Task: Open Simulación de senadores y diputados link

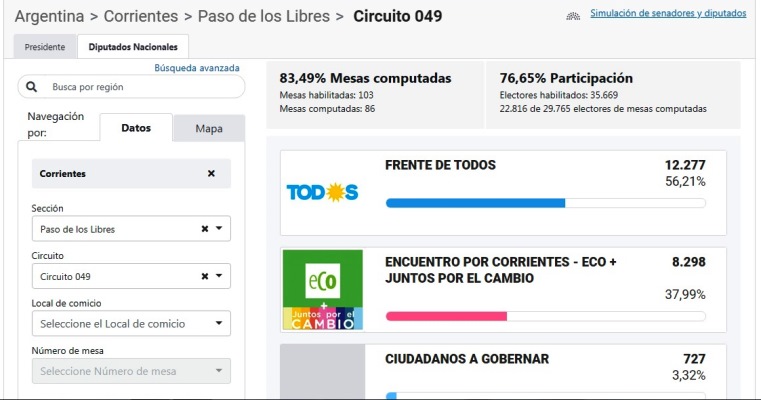Action: [668, 13]
